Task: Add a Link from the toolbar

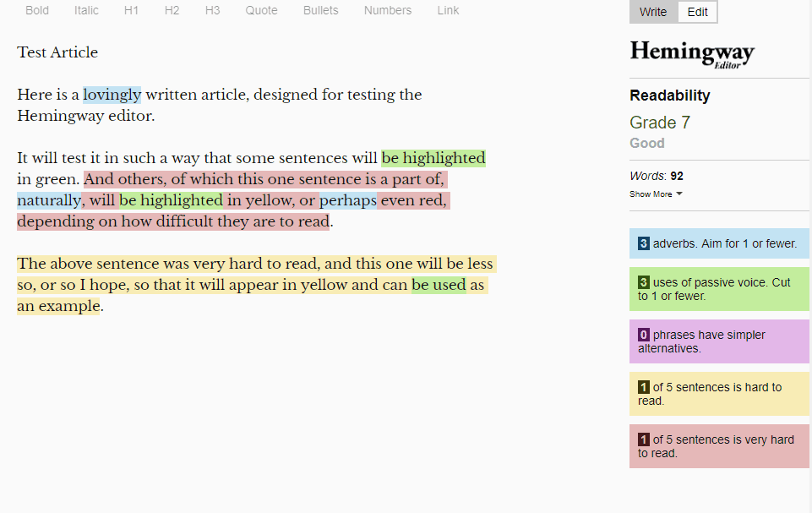Action: coord(448,10)
